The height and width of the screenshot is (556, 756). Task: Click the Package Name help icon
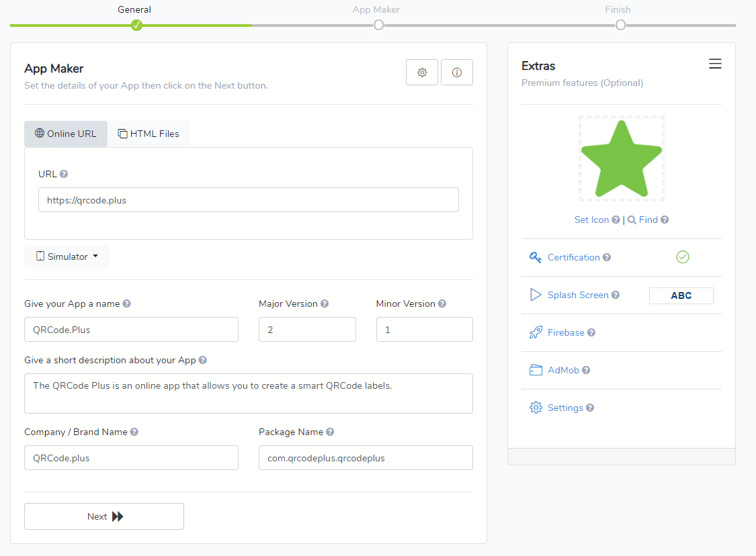[330, 432]
